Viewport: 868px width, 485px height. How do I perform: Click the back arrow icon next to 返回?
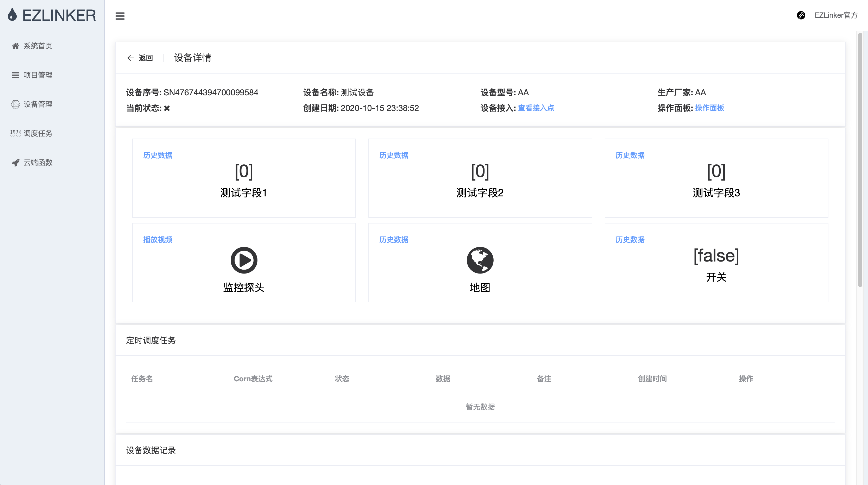(x=131, y=58)
